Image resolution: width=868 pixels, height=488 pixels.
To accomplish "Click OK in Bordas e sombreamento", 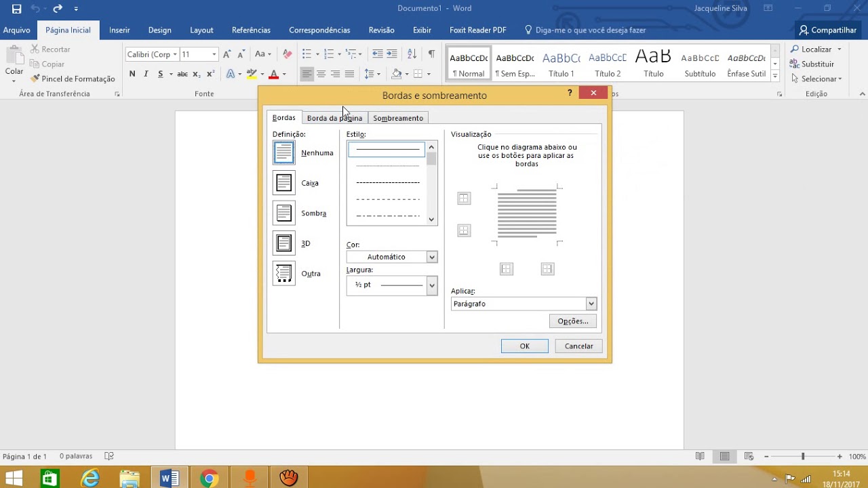I will click(525, 346).
